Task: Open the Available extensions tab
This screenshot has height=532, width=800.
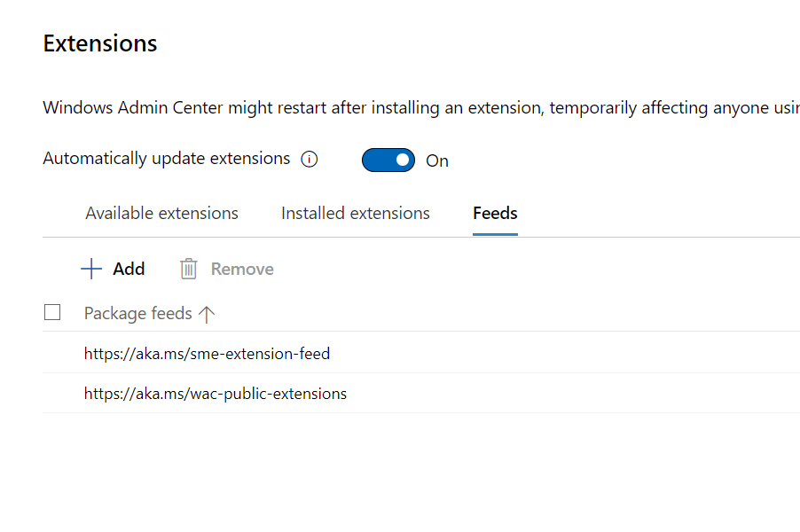Action: [161, 213]
